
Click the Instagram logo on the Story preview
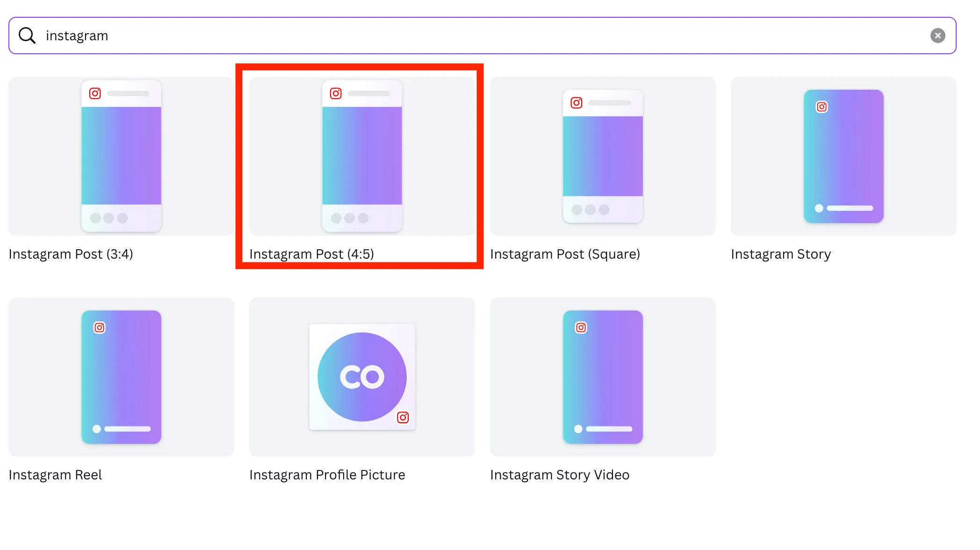pos(821,107)
